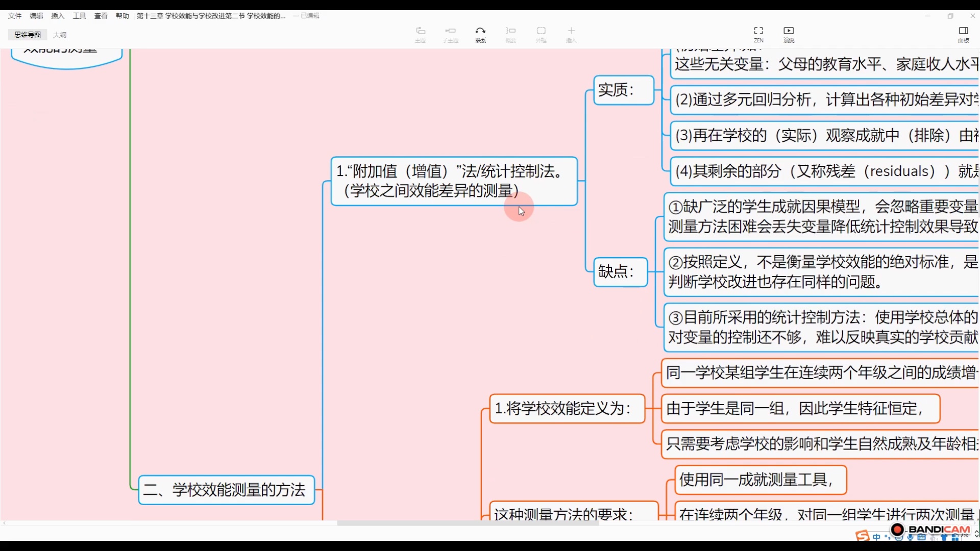980x551 pixels.
Task: Enter ZEN mode
Action: [758, 35]
